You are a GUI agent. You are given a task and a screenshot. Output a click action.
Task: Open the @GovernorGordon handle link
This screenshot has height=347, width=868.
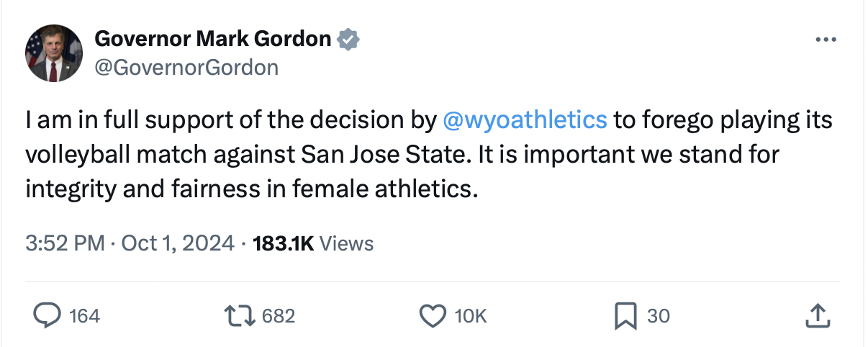186,68
